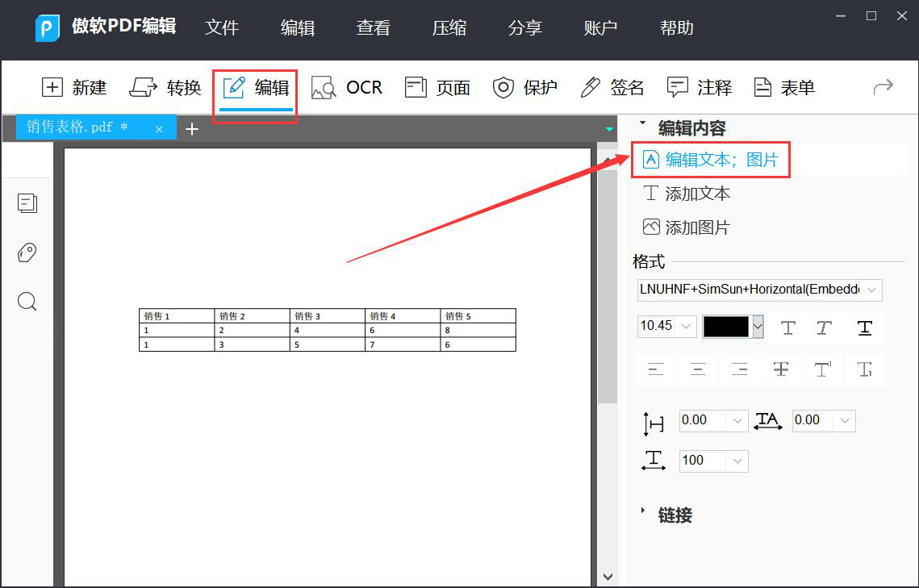Screen dimensions: 919x588
Task: Choose 编辑文本；图片 option
Action: 710,159
